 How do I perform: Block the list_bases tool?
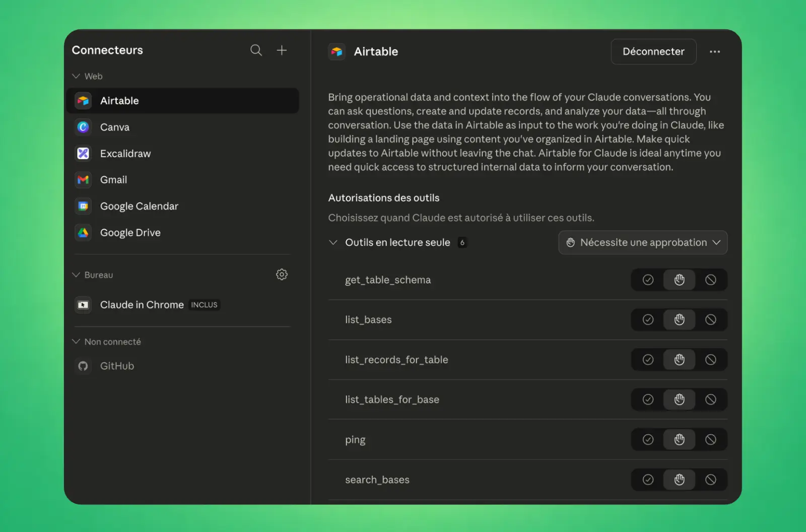coord(710,320)
